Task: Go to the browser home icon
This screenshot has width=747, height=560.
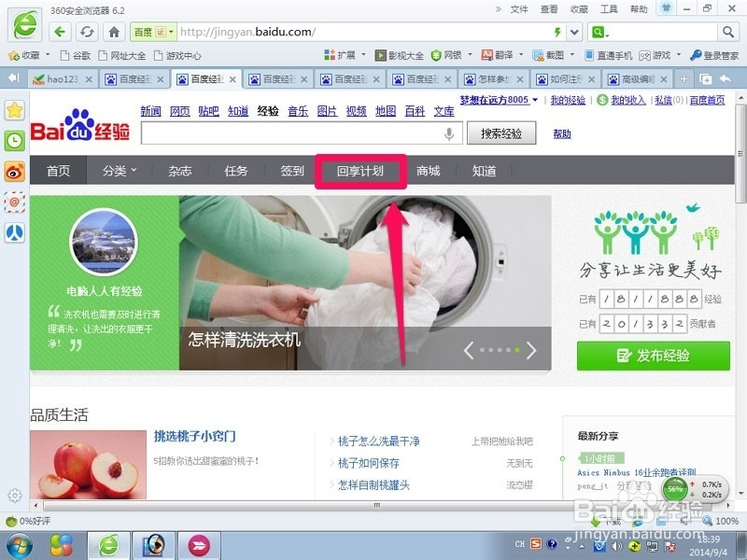Action: [x=114, y=32]
